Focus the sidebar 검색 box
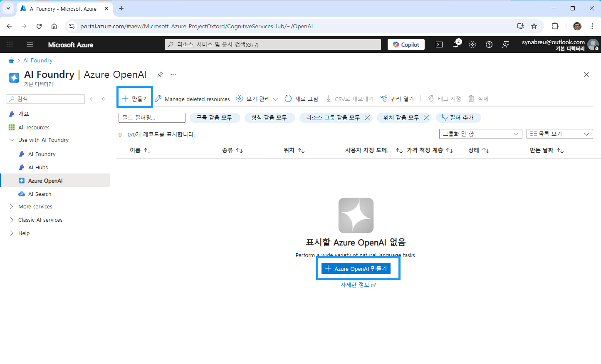 pyautogui.click(x=46, y=99)
